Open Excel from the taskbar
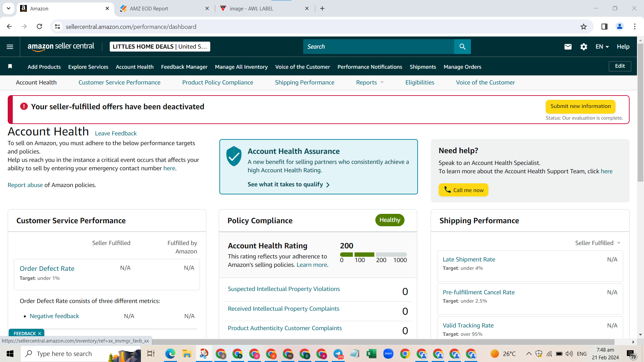 click(371, 354)
